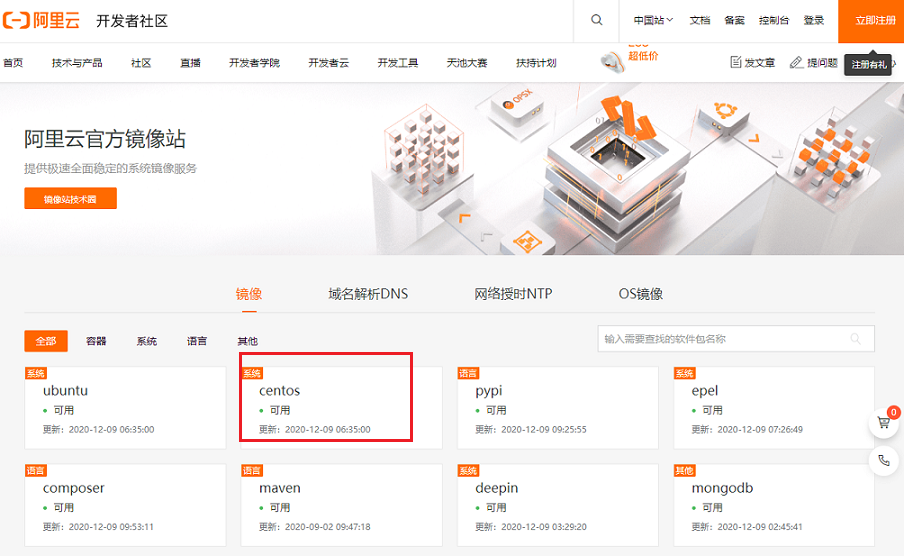904x556 pixels.
Task: Open 控制台 in the top bar
Action: tap(774, 20)
